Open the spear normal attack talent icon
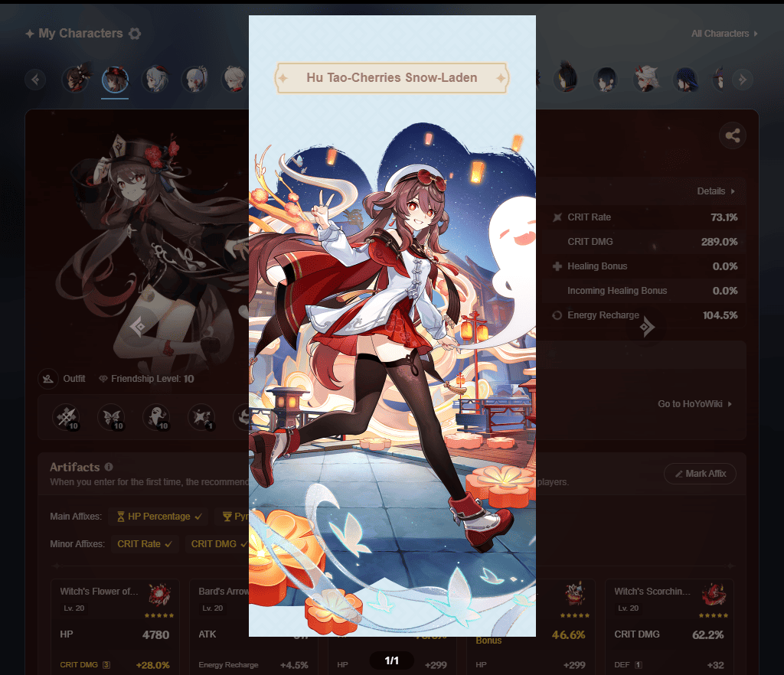The width and height of the screenshot is (784, 675). 66,417
